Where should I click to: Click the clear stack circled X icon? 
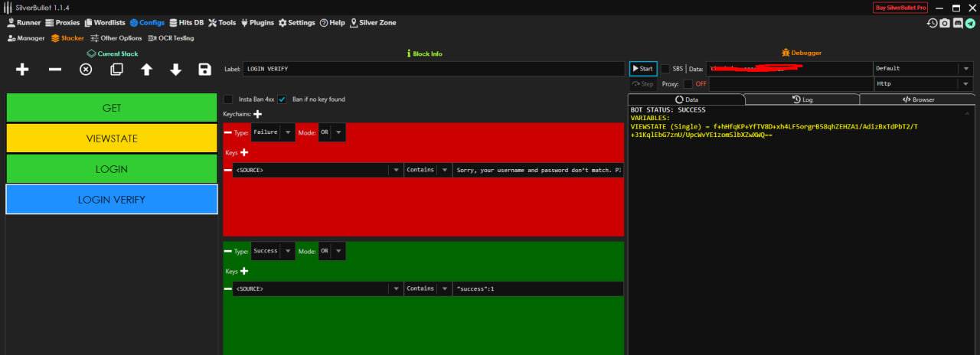[x=86, y=70]
